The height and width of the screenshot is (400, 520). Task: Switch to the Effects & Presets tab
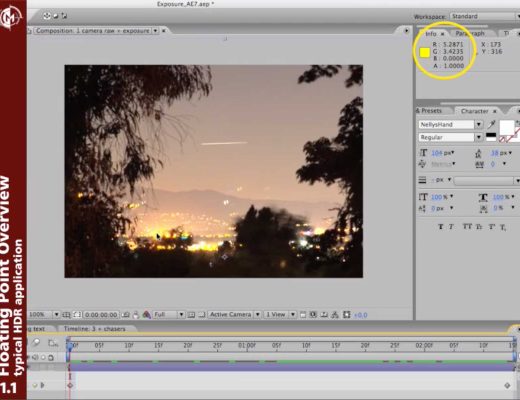(429, 111)
